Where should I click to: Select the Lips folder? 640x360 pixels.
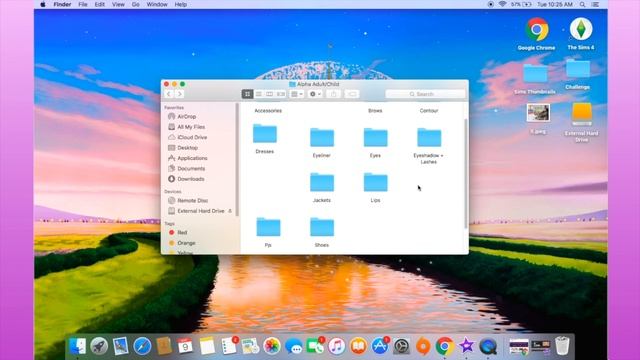point(376,182)
